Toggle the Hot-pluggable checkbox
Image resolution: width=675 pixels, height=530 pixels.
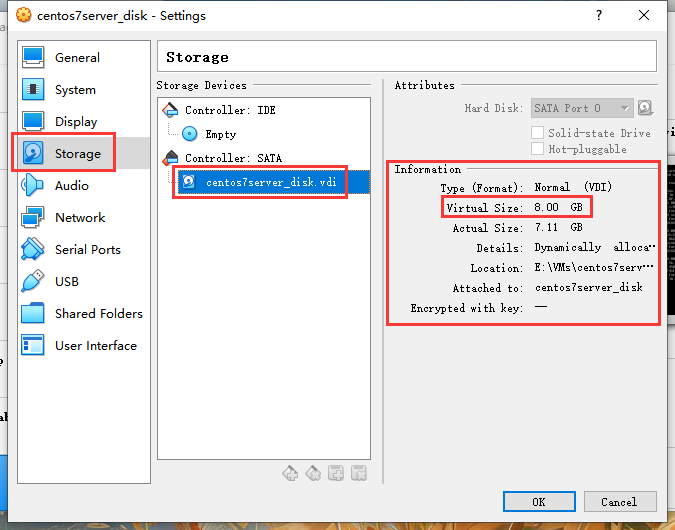pos(538,149)
